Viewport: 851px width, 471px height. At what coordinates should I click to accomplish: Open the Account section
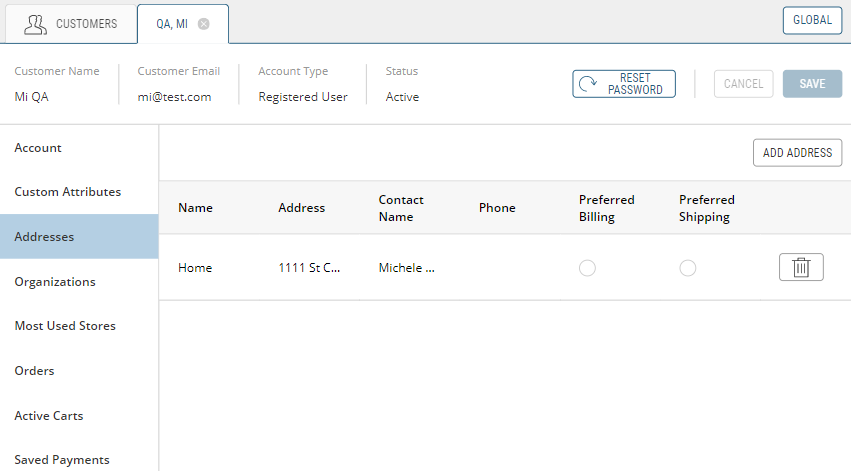pyautogui.click(x=38, y=148)
